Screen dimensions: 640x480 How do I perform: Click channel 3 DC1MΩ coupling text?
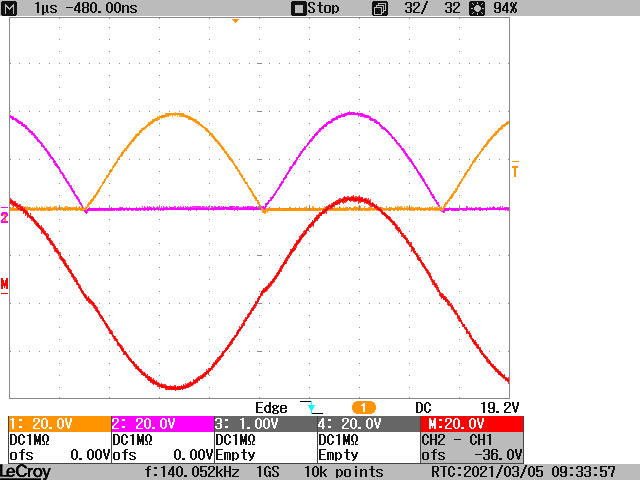(236, 440)
